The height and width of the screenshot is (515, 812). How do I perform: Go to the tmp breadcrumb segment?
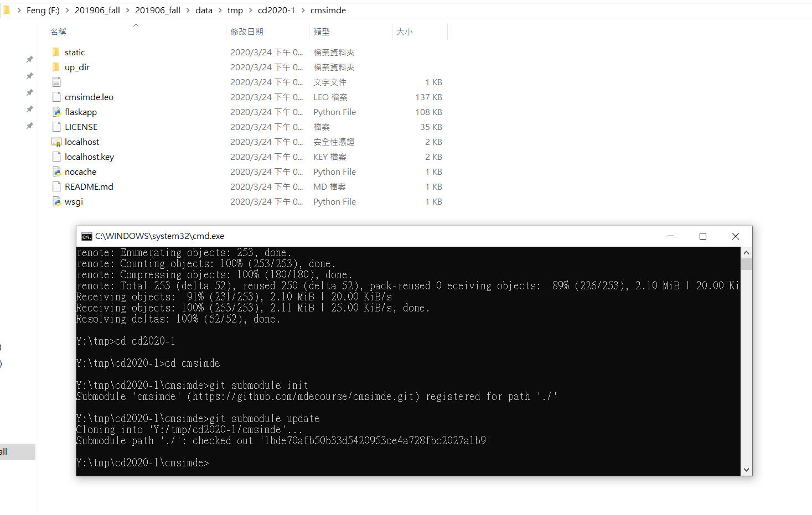(235, 11)
